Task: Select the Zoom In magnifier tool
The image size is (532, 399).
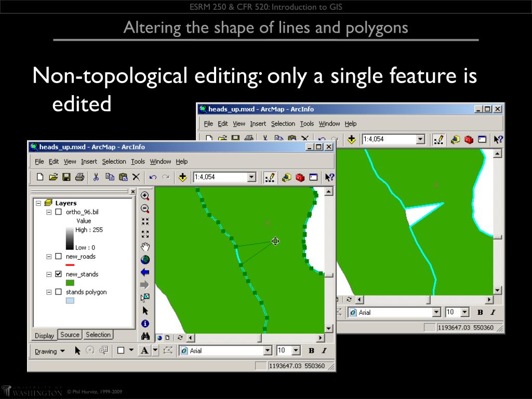Action: pyautogui.click(x=145, y=196)
